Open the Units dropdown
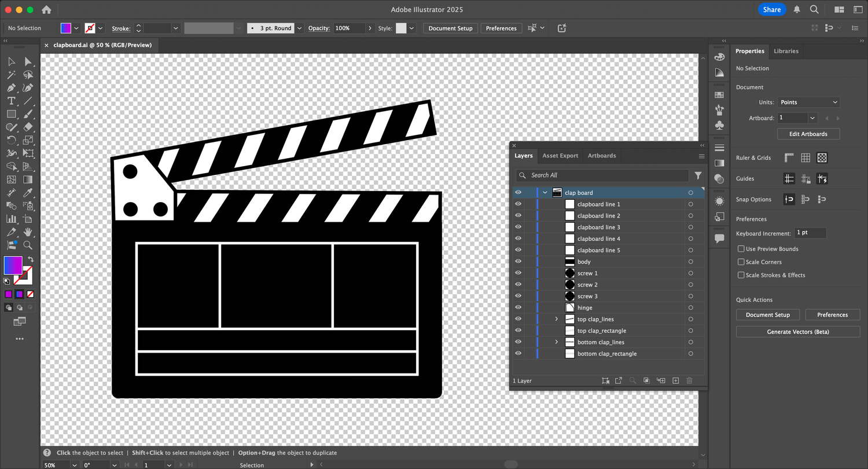Image resolution: width=868 pixels, height=469 pixels. (x=808, y=102)
